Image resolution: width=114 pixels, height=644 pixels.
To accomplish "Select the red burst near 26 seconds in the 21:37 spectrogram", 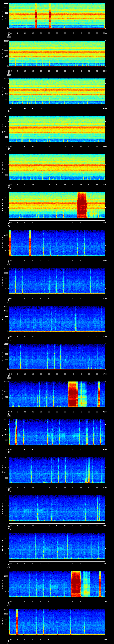I will point(50,16).
